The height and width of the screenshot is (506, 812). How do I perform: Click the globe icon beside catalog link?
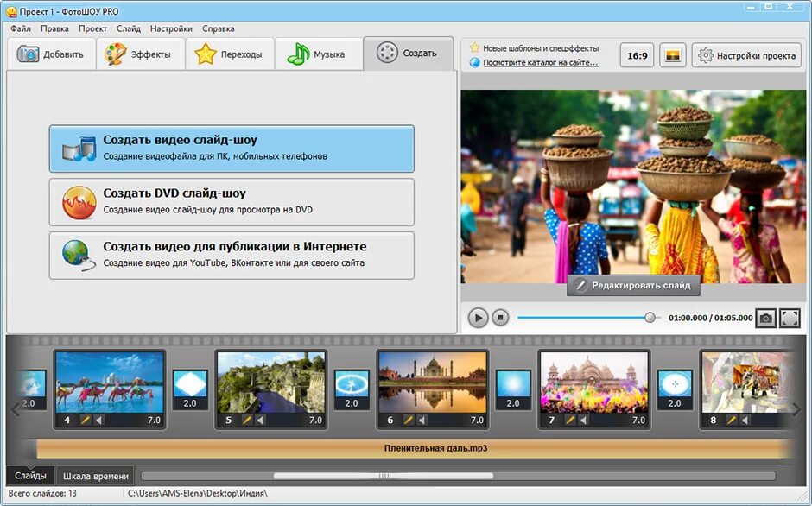tap(475, 63)
